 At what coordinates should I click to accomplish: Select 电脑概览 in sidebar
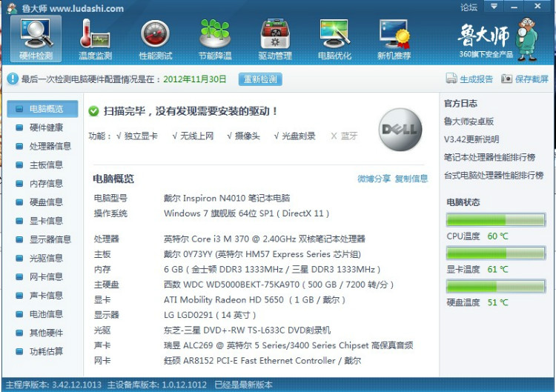pyautogui.click(x=42, y=109)
